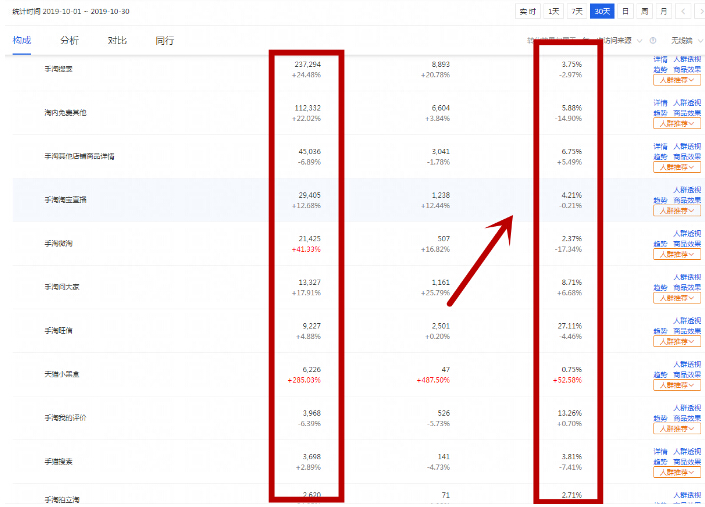Select the 7天 time range
705x507 pixels.
577,11
